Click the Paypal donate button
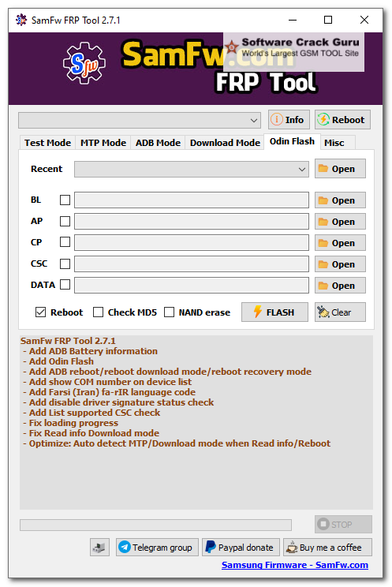 pyautogui.click(x=241, y=548)
